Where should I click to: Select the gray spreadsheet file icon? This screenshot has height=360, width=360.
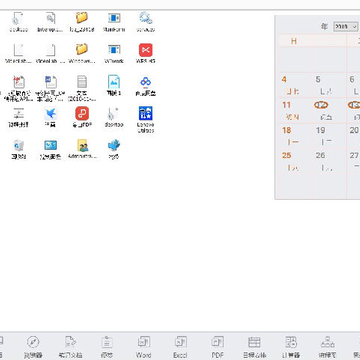(x=82, y=82)
